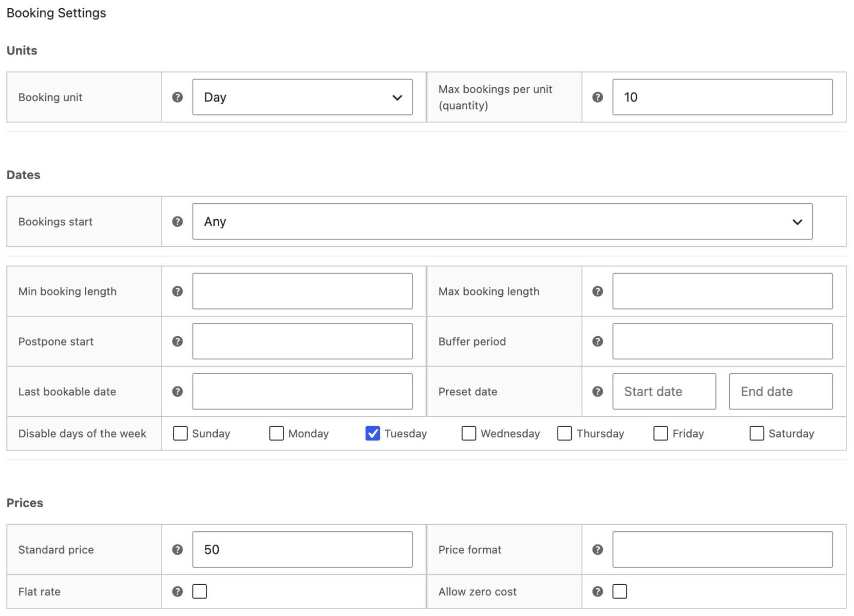This screenshot has width=854, height=616.
Task: Uncheck the Tuesday checkbox
Action: click(x=372, y=433)
